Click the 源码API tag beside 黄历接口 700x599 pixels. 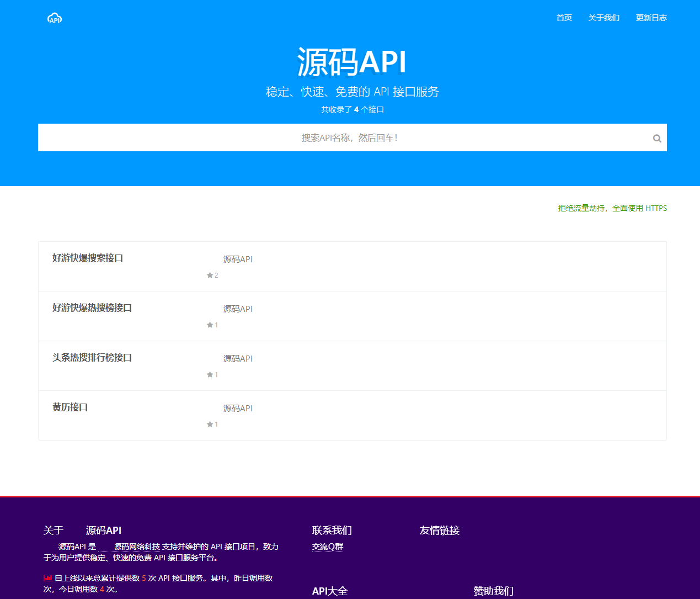(x=238, y=408)
